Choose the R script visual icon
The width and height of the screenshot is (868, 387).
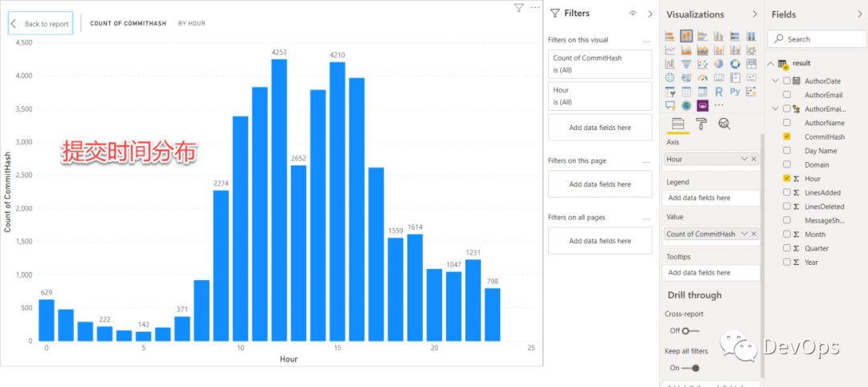click(719, 92)
